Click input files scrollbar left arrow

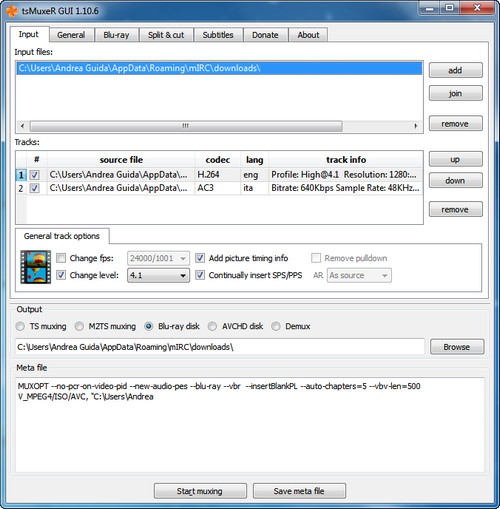tap(22, 126)
